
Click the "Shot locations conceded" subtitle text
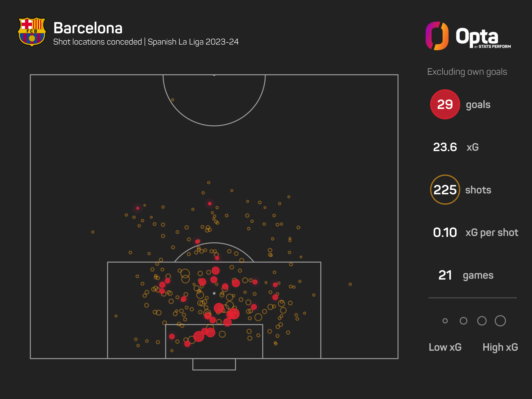point(97,42)
